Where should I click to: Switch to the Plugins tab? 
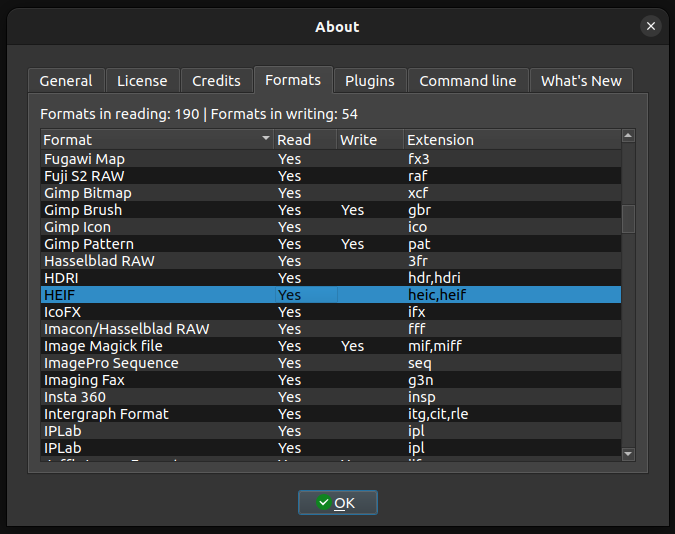point(370,81)
